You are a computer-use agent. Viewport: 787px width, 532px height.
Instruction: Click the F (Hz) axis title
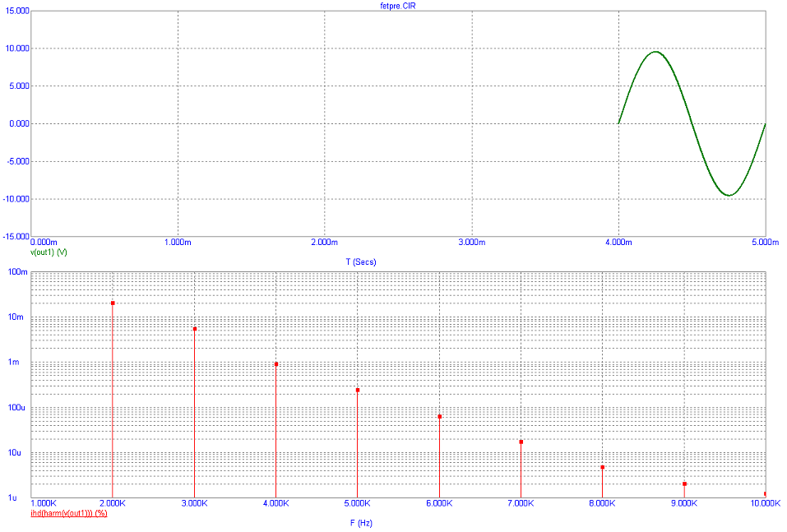(361, 523)
